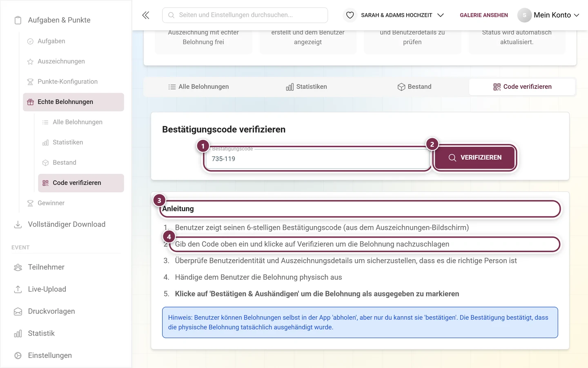Open the Galerie ansehen link
Viewport: 588px width, 368px height.
click(x=484, y=15)
